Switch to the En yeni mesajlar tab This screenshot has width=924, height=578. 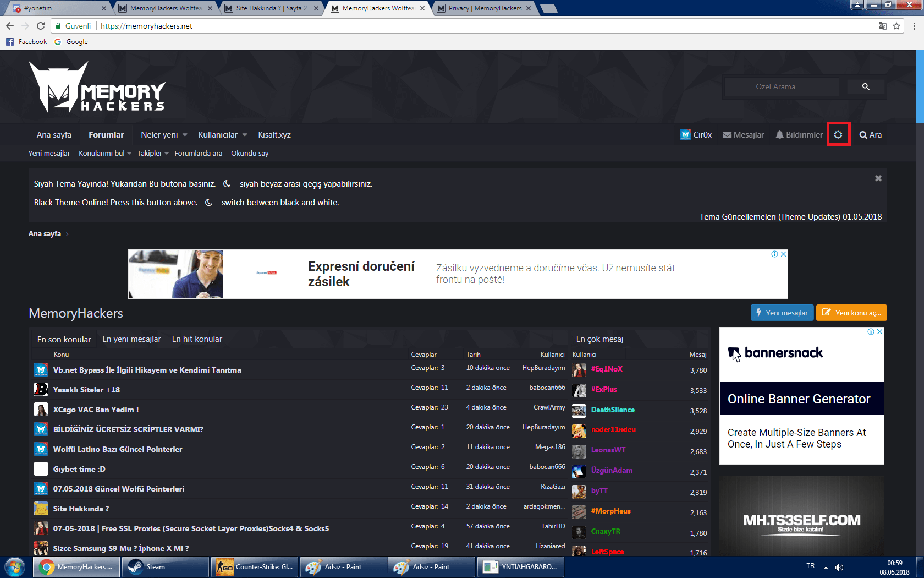131,339
